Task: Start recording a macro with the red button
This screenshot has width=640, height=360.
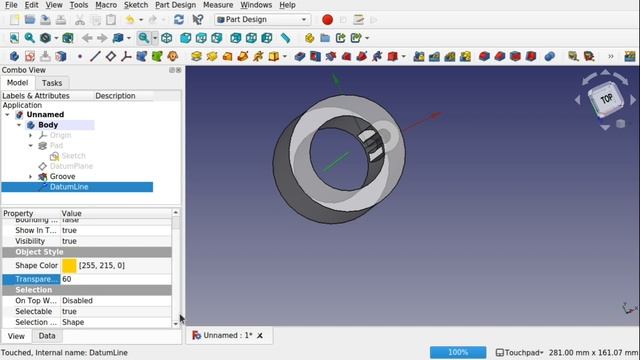Action: (x=327, y=20)
